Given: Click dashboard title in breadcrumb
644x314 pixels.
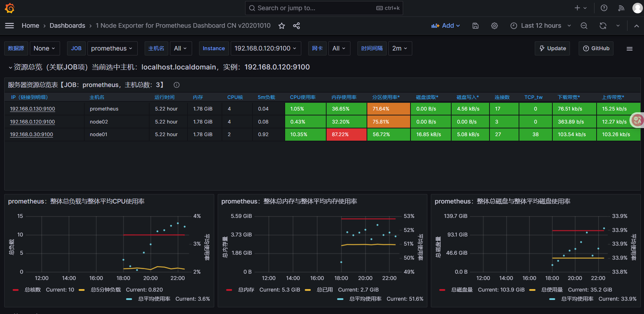Looking at the screenshot, I should (183, 26).
